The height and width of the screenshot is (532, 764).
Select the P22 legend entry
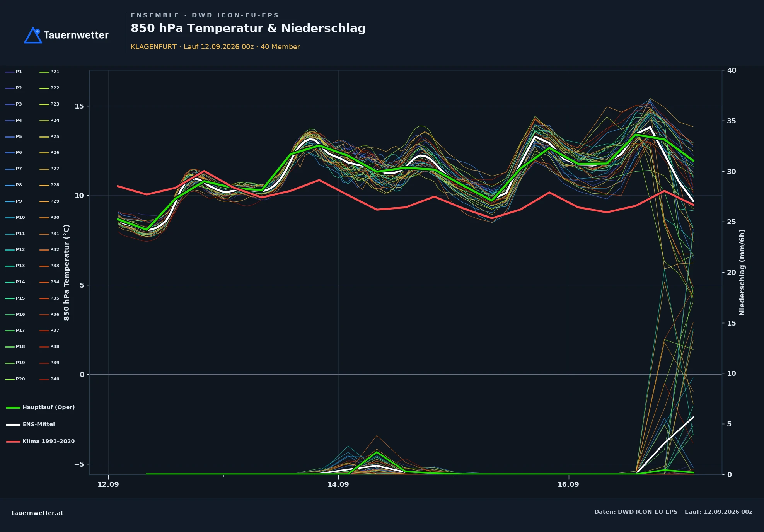49,88
